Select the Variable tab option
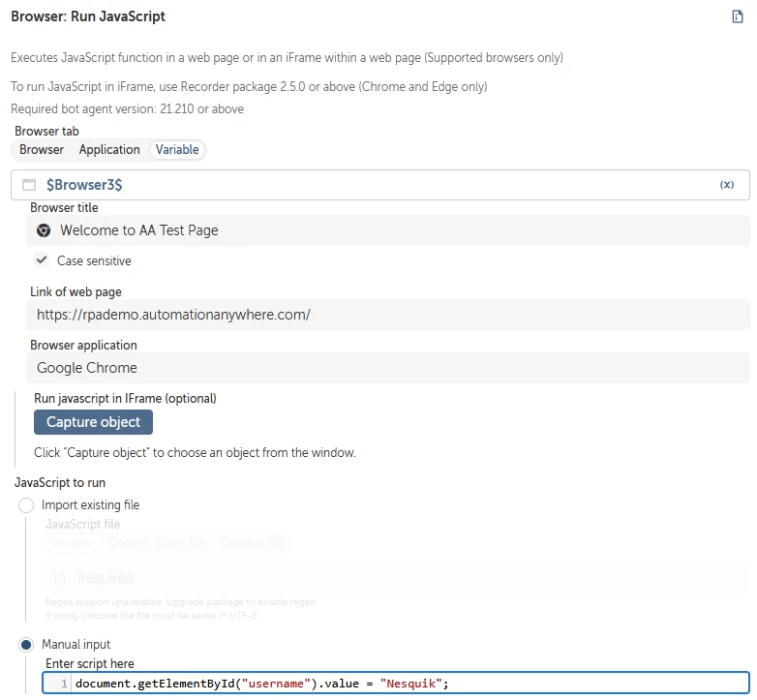The image size is (757, 700). point(177,150)
